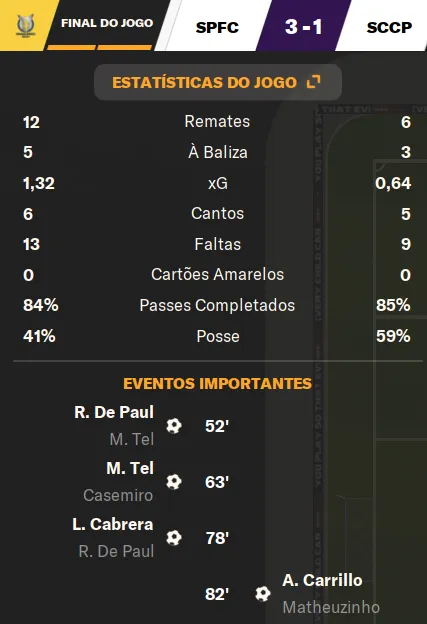Open expand icon beside Estatísticas do Jogo

click(x=314, y=82)
